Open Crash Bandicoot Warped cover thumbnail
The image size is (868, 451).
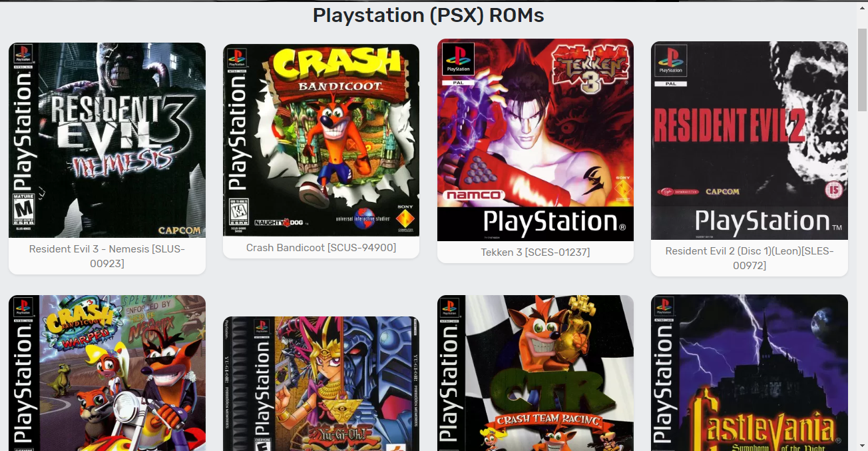coord(107,373)
